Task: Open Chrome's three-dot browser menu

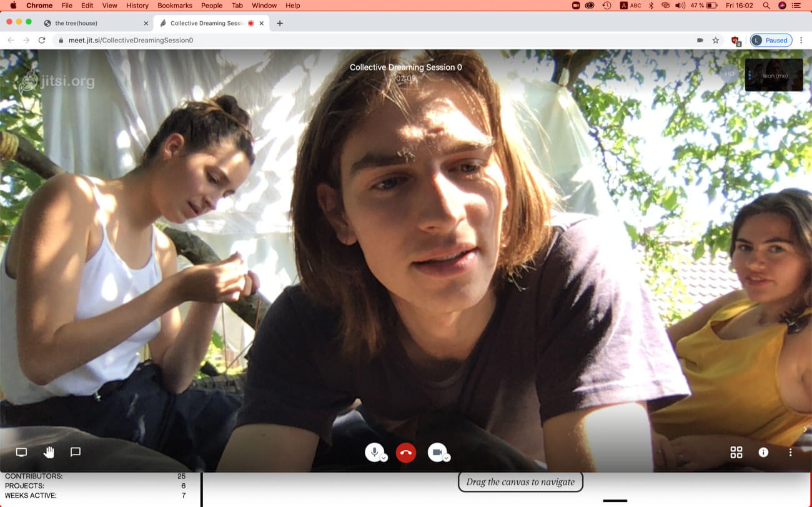Action: point(801,41)
